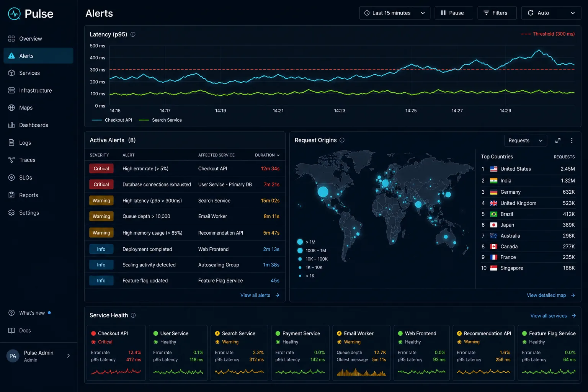Open Overview grid icon in sidebar

click(11, 39)
